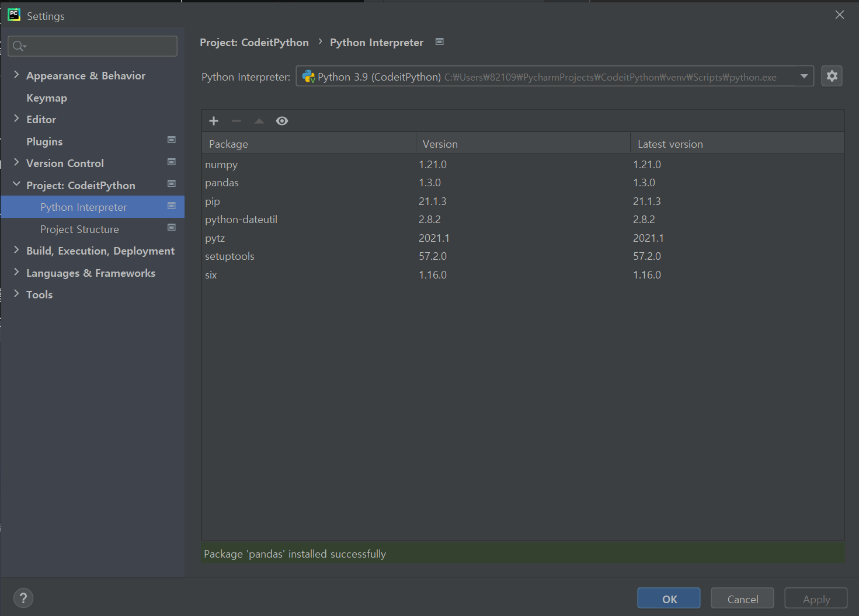Select the pandas package row
859x616 pixels.
(x=523, y=183)
